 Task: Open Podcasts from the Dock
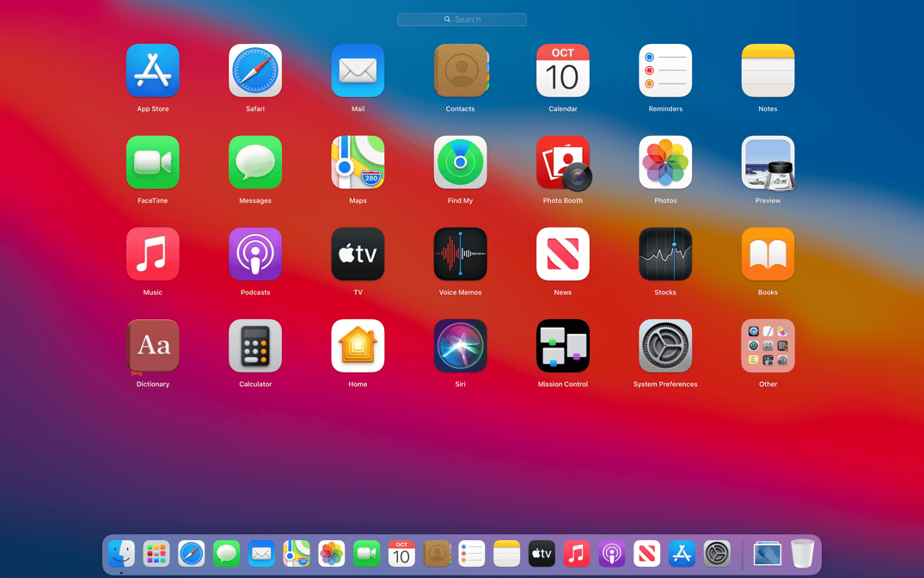point(612,554)
